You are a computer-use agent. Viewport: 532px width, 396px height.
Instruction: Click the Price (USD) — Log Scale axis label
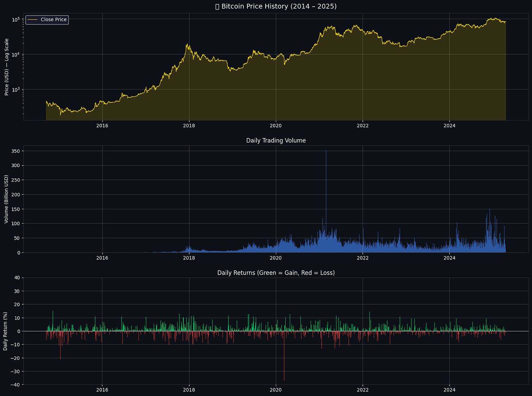click(7, 67)
